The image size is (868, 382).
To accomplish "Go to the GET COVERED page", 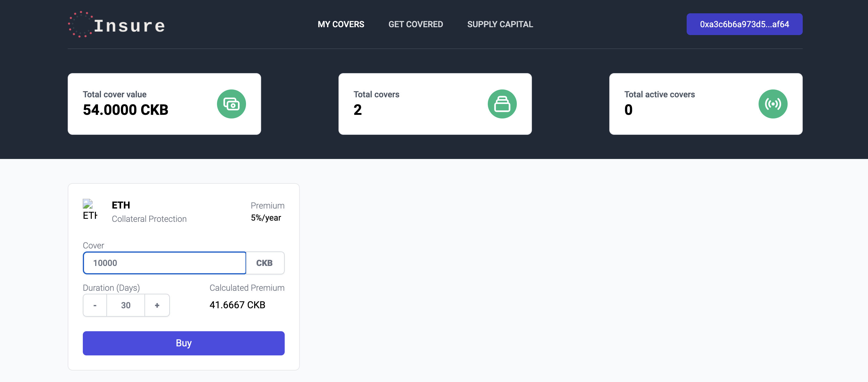I will point(416,24).
